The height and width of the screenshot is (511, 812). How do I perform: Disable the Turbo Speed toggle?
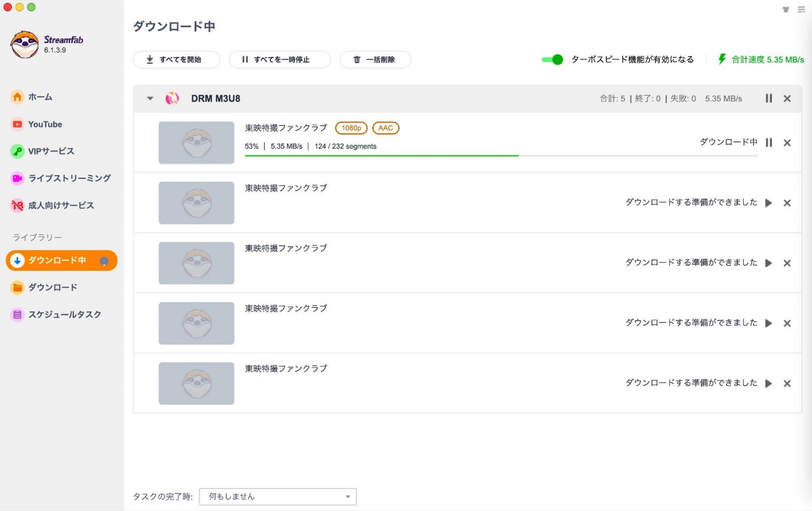tap(552, 59)
